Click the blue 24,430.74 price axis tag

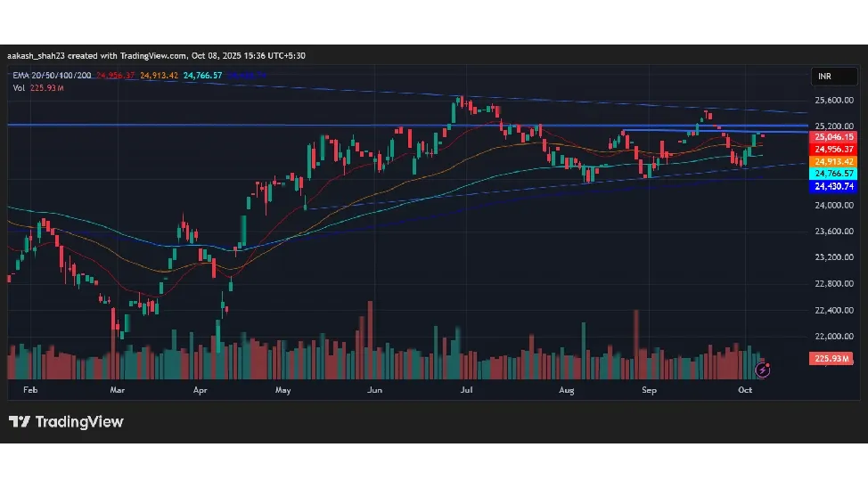833,186
